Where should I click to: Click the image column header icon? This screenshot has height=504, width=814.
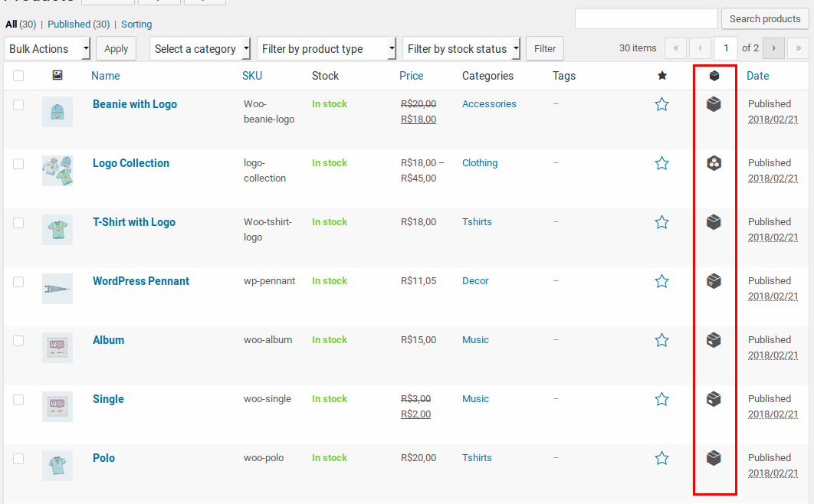tap(57, 75)
